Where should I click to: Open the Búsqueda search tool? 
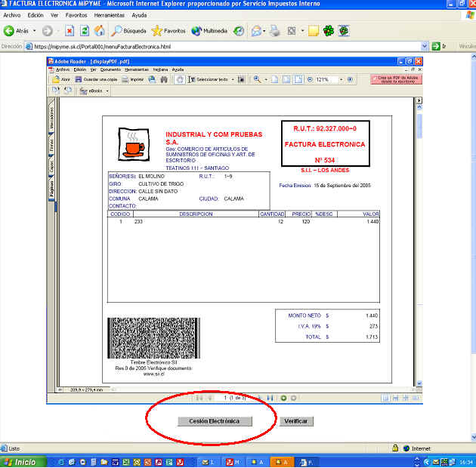128,31
